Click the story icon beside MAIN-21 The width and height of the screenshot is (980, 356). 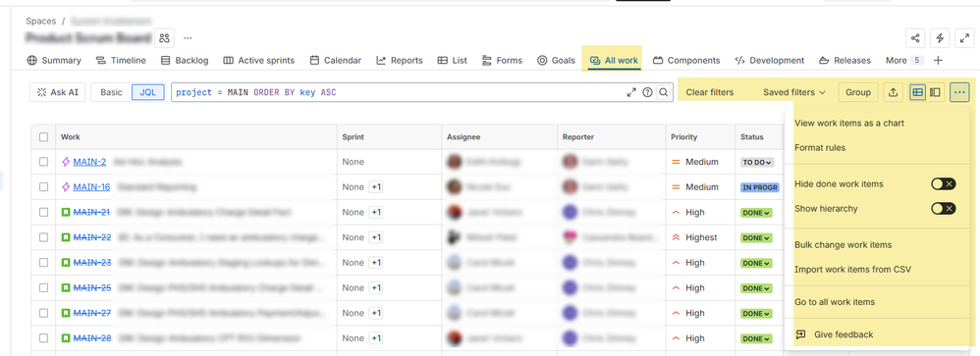pyautogui.click(x=66, y=213)
